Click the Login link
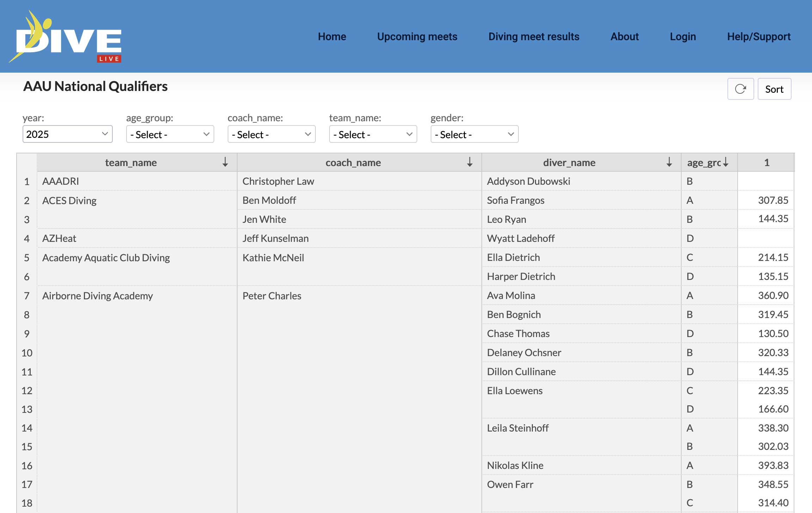812x513 pixels. click(683, 37)
